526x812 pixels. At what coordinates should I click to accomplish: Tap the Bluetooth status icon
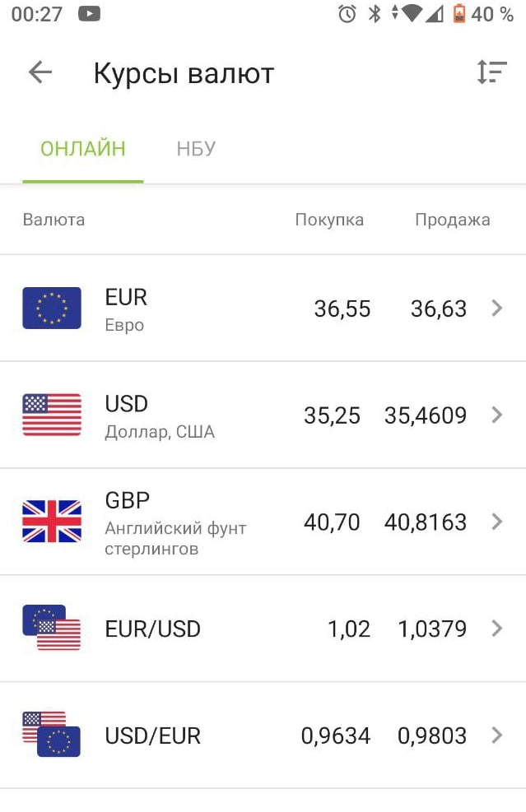pos(375,14)
